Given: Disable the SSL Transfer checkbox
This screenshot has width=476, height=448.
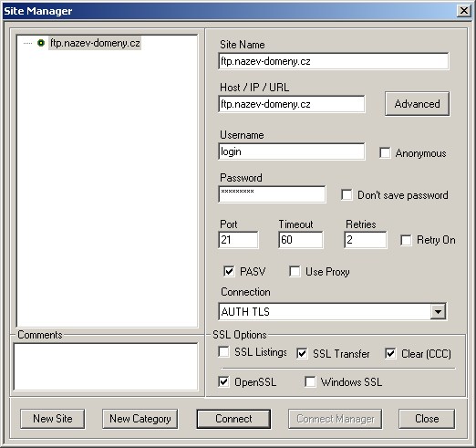Looking at the screenshot, I should click(302, 353).
